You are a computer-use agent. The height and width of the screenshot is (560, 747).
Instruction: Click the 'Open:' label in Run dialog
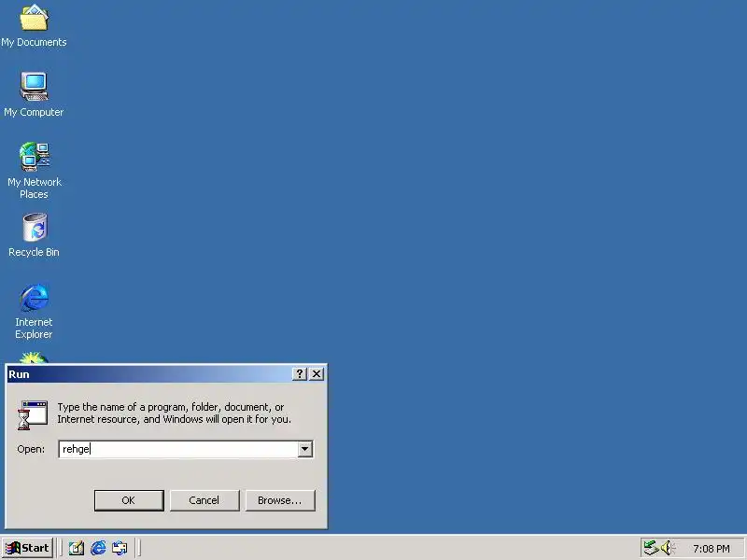point(31,449)
